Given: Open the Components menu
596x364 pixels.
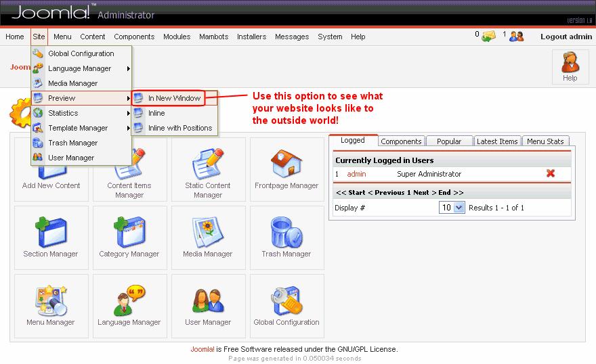Looking at the screenshot, I should [134, 37].
